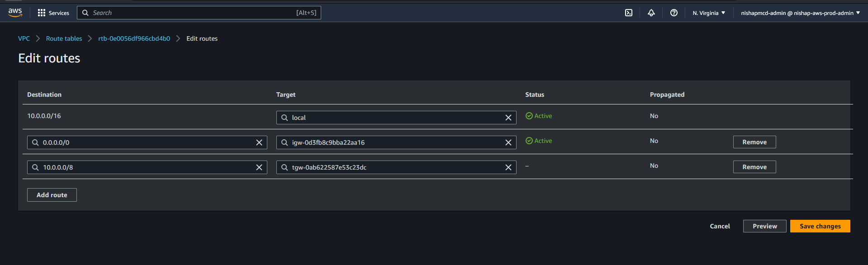The width and height of the screenshot is (868, 265).
Task: Launch CloudShell from the top bar
Action: (628, 13)
